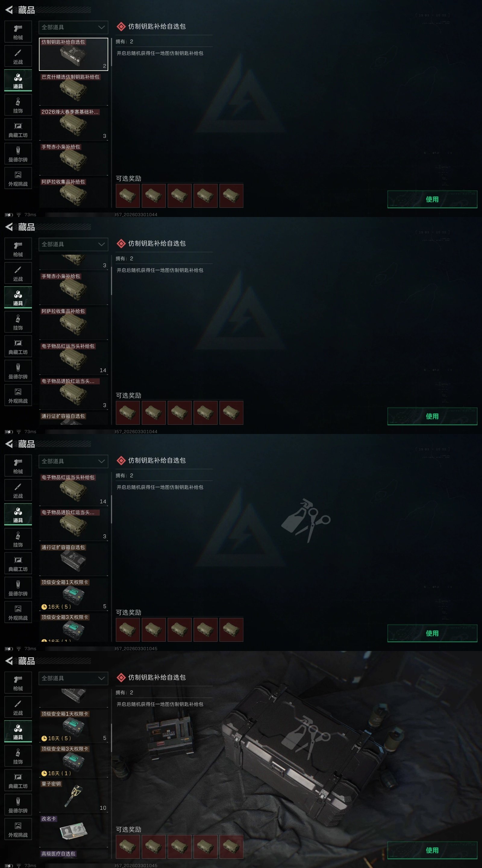Viewport: 482px width, 868px height.
Task: Open 曼德尔砖 tab beside 手弩赤小枭补给包 and 巴克什 list
Action: [18, 154]
